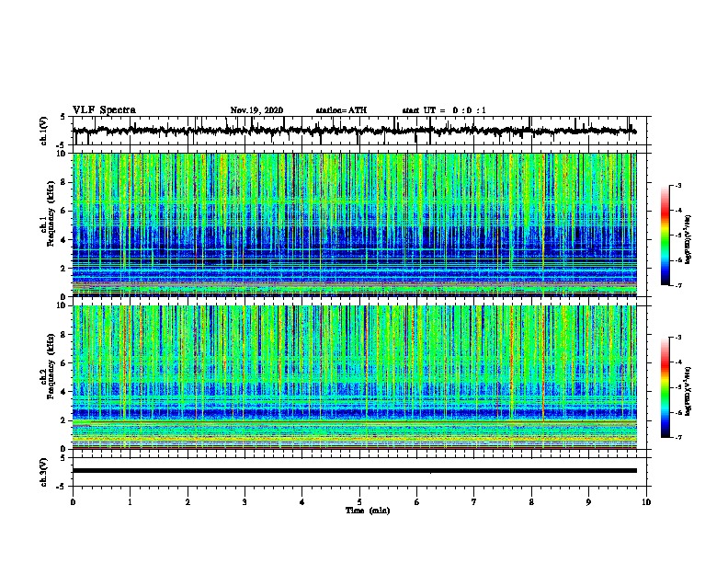This screenshot has width=728, height=563.
Task: Click the "-3" label on ch.1 color scale
Action: (678, 186)
